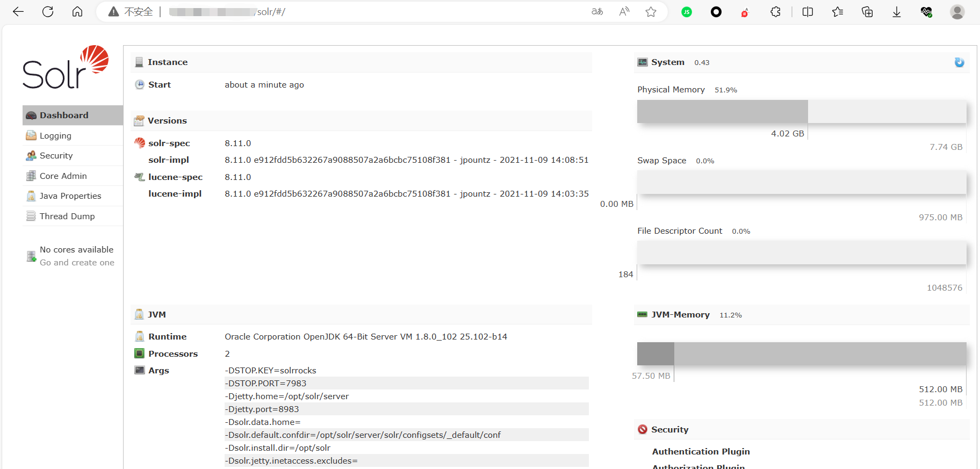This screenshot has width=980, height=469.
Task: Click the Solr logo
Action: pyautogui.click(x=66, y=68)
